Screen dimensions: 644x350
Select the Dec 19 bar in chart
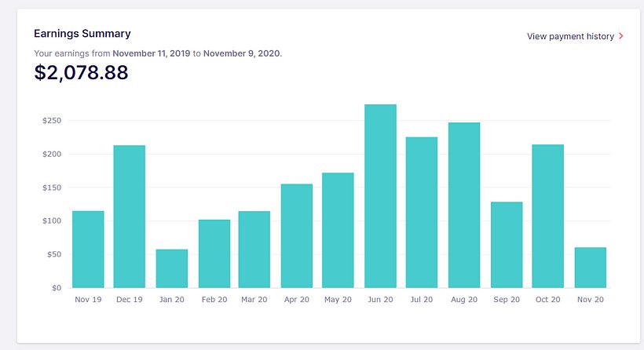tap(130, 217)
